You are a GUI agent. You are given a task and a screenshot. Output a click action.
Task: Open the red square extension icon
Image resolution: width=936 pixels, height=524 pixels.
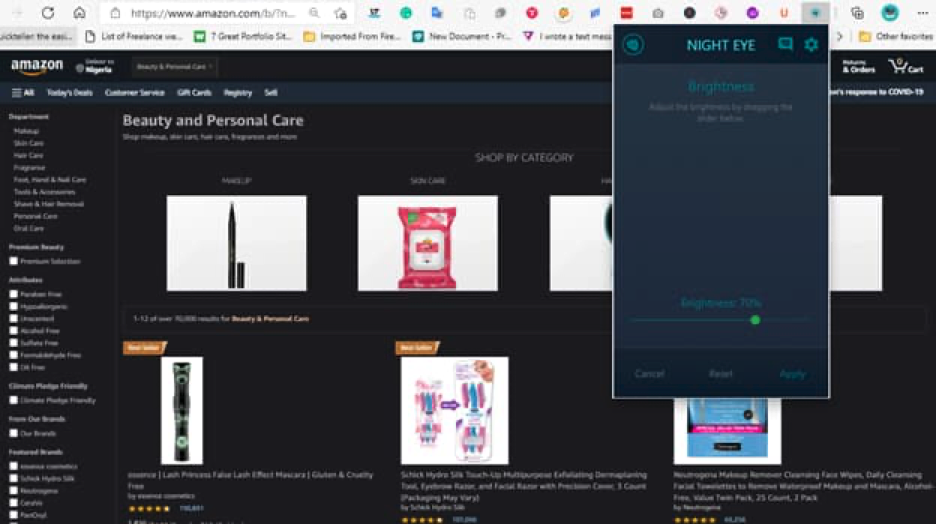point(626,13)
